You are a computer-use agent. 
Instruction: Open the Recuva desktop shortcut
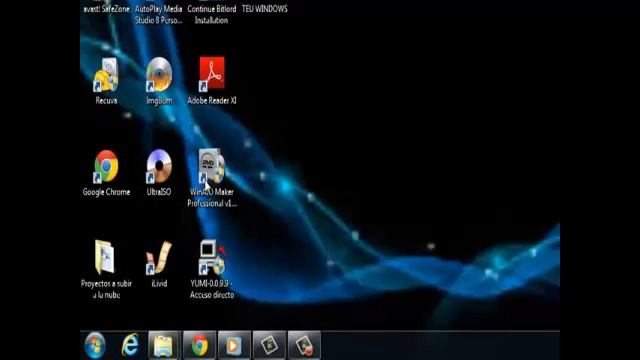point(106,81)
